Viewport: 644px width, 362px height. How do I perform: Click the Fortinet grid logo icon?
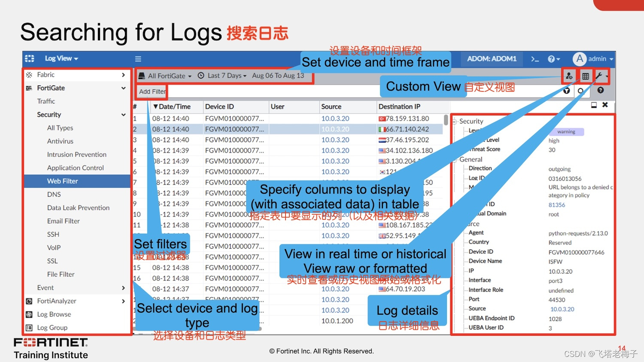tap(29, 58)
